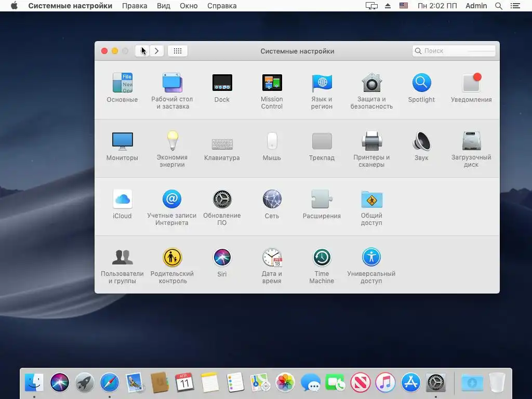Launch Safari from the Dock

(x=110, y=382)
